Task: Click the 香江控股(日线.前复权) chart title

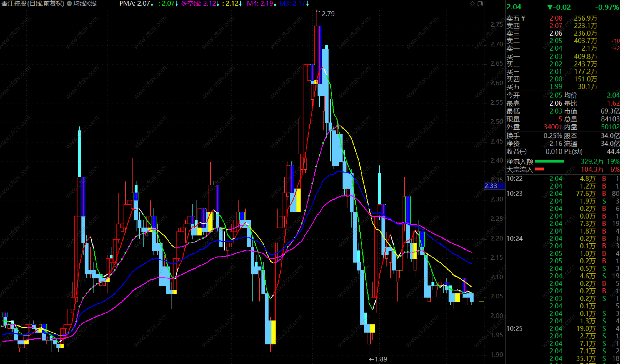Action: click(33, 4)
